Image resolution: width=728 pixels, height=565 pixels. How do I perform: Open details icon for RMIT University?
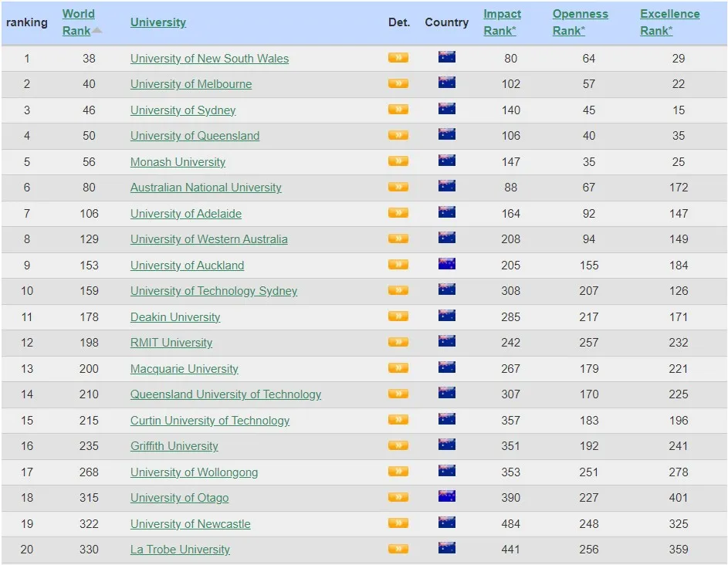398,342
